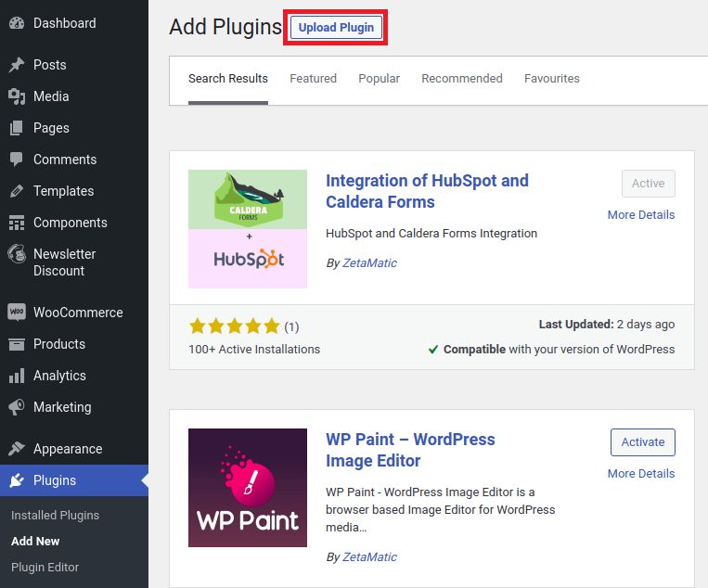Switch to Favourites tab
Image resolution: width=708 pixels, height=588 pixels.
(x=552, y=79)
